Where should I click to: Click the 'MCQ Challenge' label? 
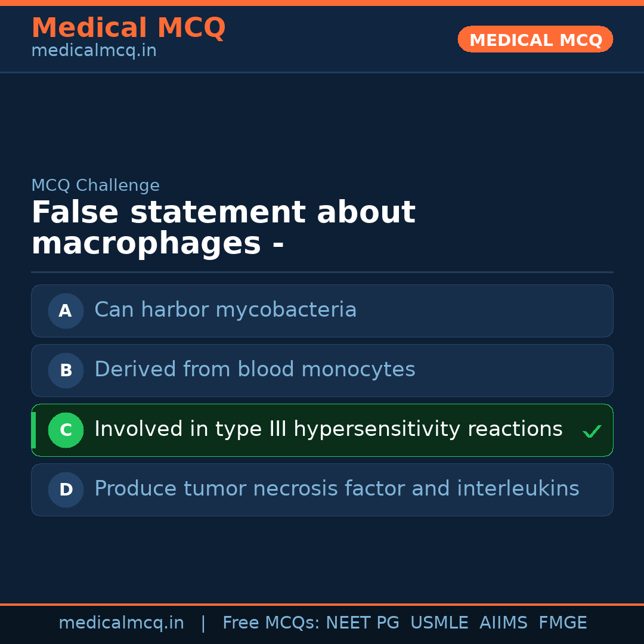[95, 185]
